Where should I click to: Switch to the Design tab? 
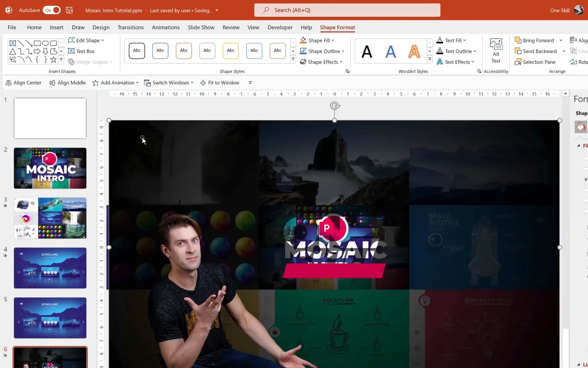coord(101,27)
